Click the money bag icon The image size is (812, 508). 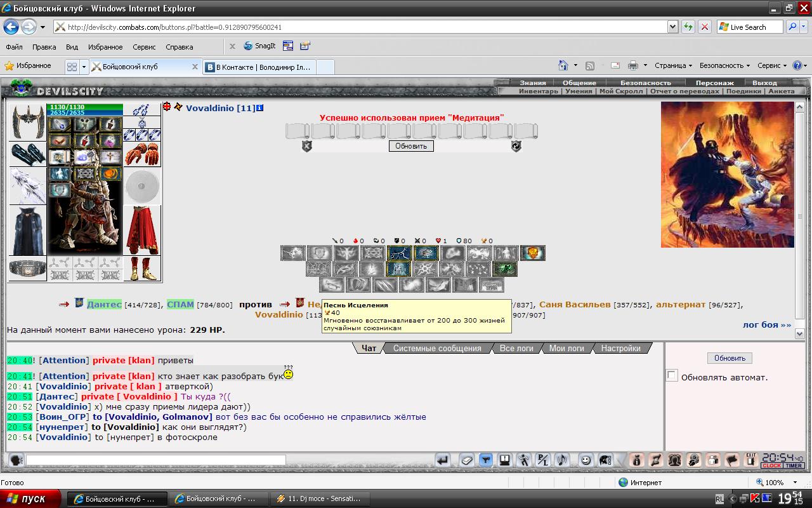pyautogui.click(x=637, y=460)
